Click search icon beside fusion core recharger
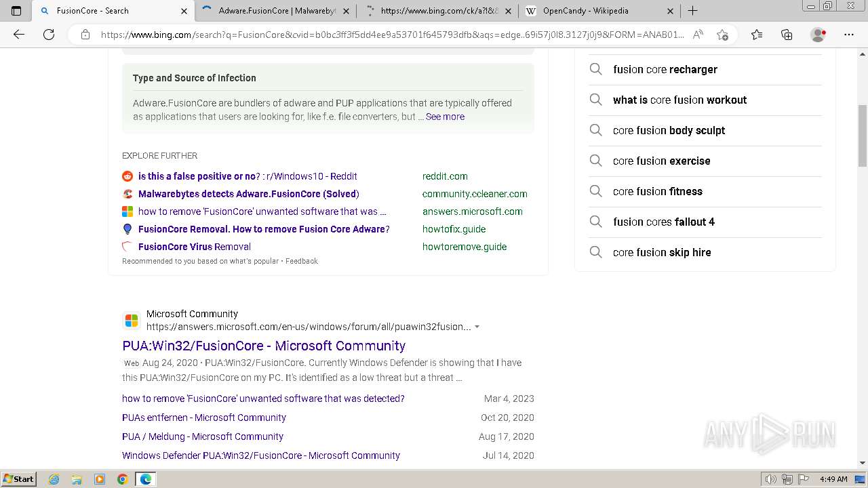This screenshot has height=488, width=868. pyautogui.click(x=595, y=69)
